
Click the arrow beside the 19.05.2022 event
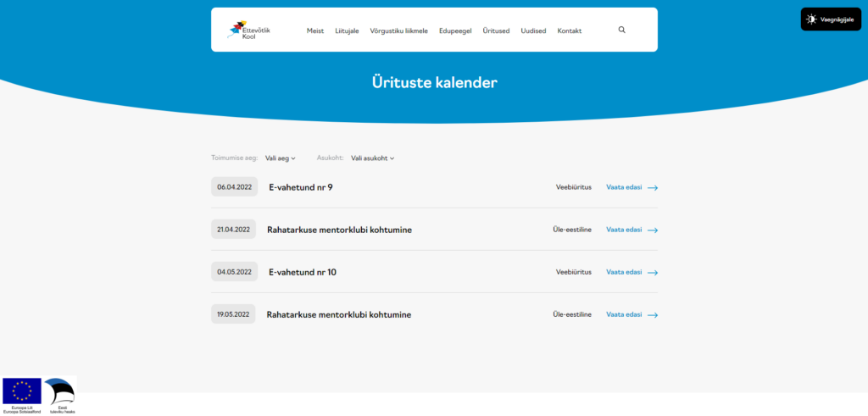click(x=653, y=314)
